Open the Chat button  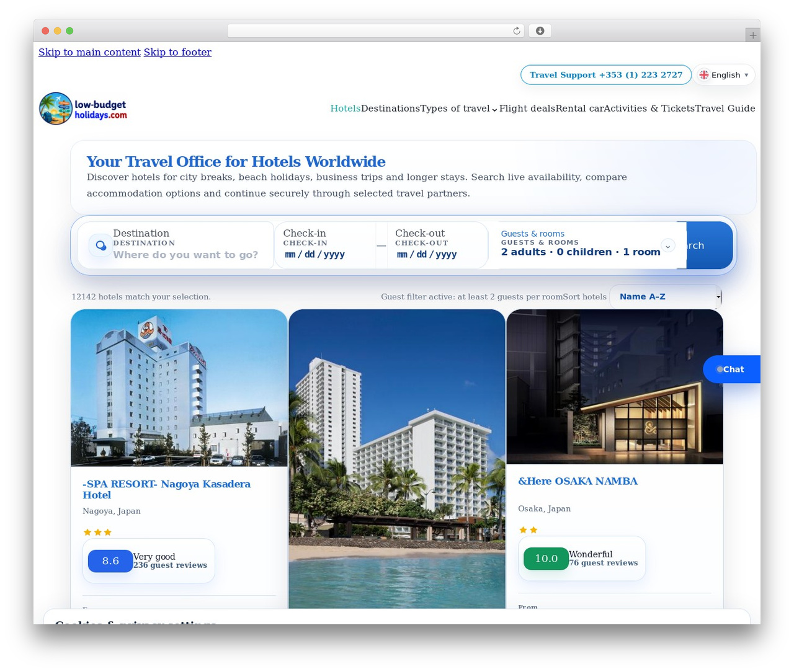(x=731, y=369)
